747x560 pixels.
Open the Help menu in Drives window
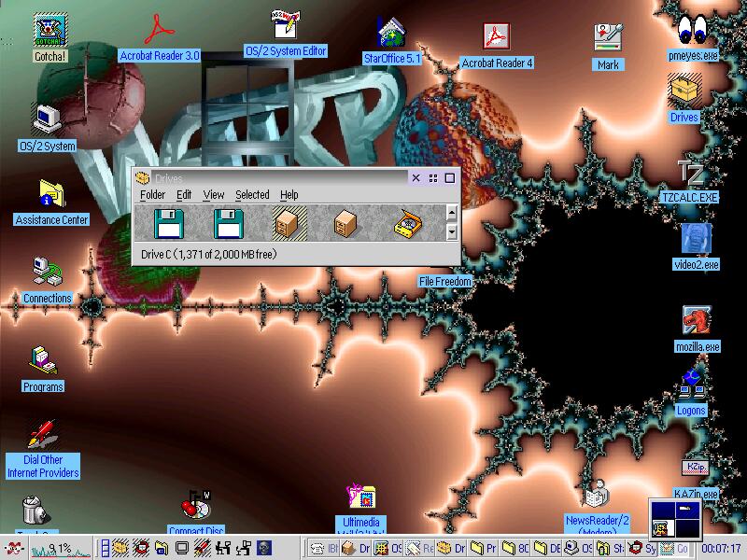point(289,195)
